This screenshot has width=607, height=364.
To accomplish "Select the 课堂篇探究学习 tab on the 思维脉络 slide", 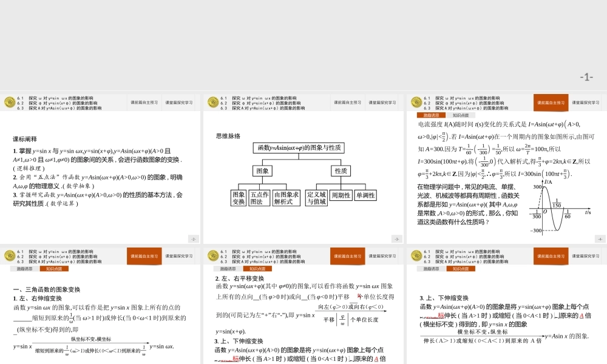I will click(382, 103).
